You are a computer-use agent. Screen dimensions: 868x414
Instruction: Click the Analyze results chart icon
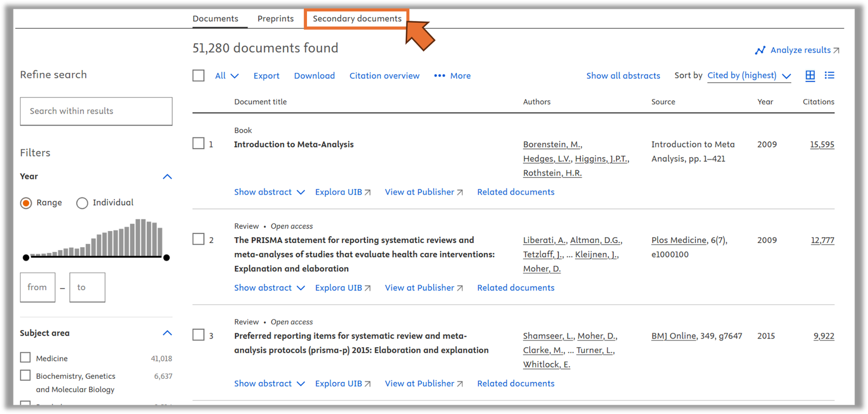(760, 50)
